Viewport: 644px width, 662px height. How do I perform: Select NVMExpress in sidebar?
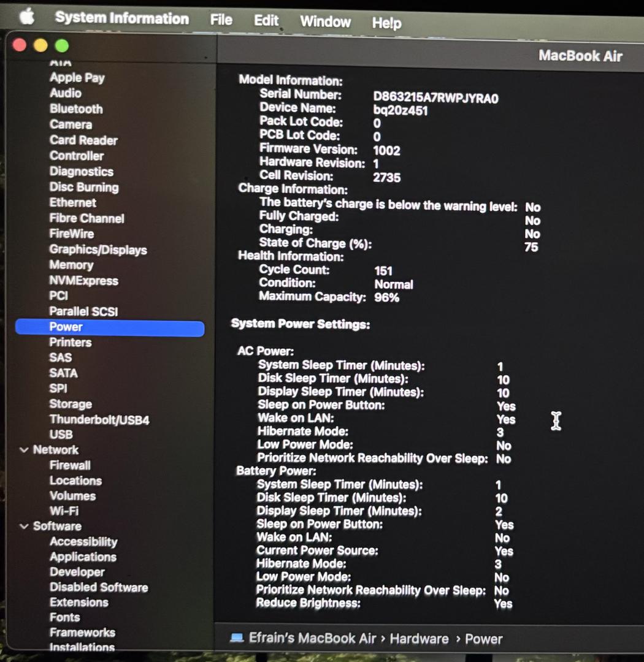click(x=83, y=281)
